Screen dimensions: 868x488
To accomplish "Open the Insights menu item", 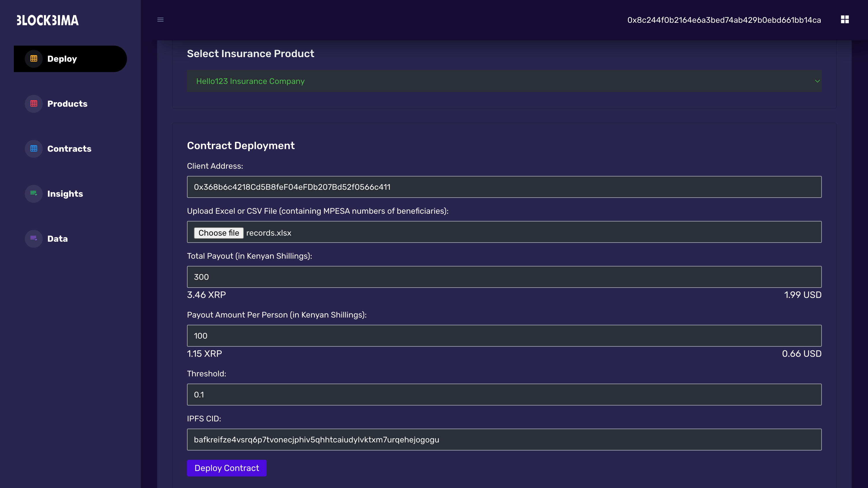I will (65, 194).
